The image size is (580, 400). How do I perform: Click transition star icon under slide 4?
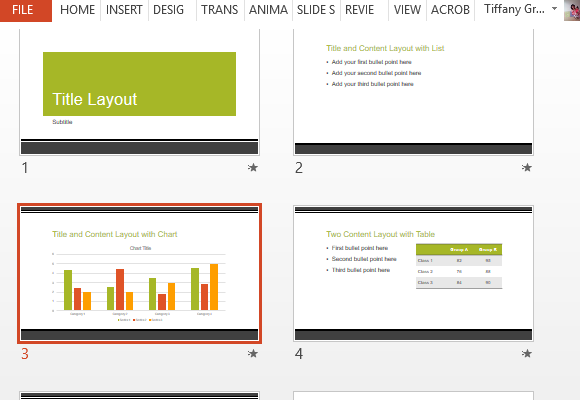(527, 353)
